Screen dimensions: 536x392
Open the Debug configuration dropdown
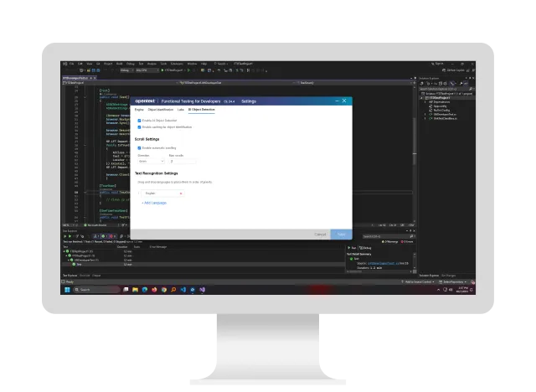[126, 70]
